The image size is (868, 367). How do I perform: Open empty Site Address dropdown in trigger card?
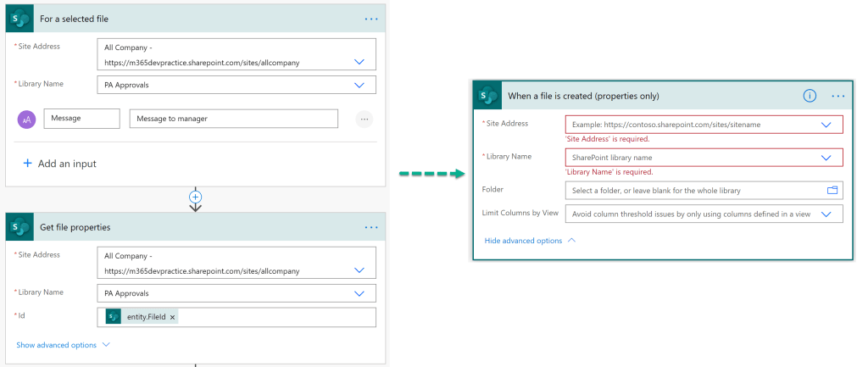coord(826,125)
